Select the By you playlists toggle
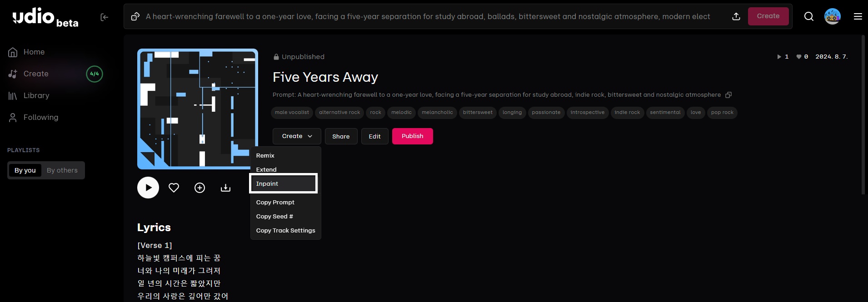 (x=25, y=170)
